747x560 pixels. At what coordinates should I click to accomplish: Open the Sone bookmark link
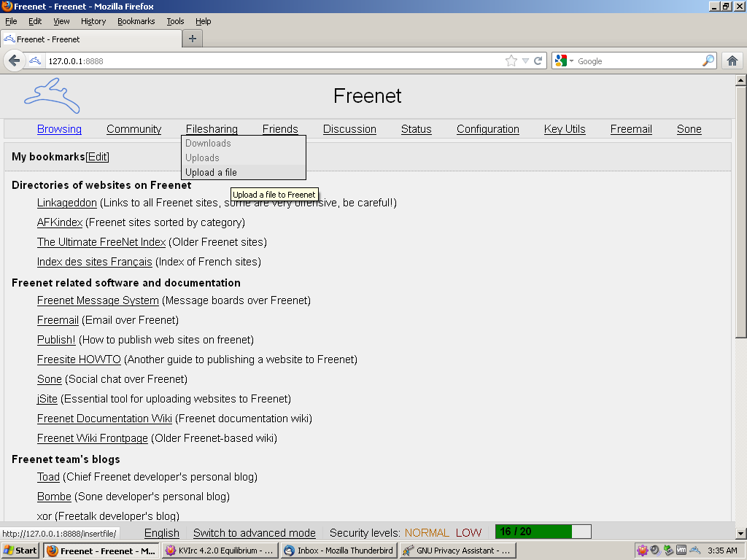click(x=50, y=379)
